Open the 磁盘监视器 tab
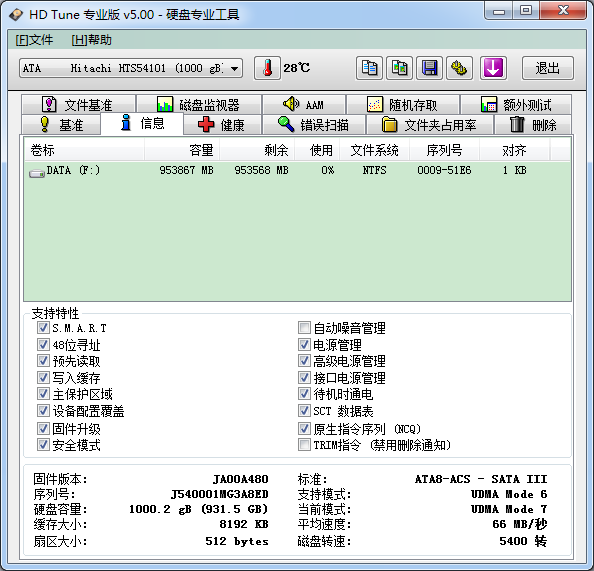 (x=199, y=105)
